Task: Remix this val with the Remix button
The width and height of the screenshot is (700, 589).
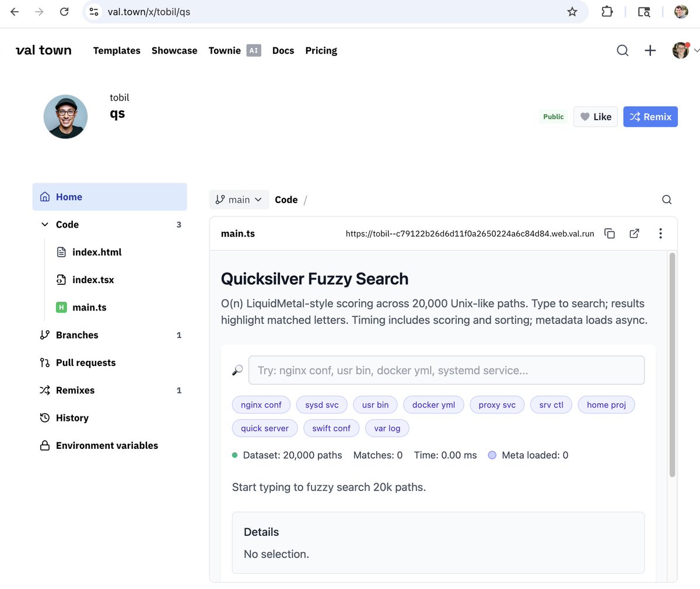Action: pyautogui.click(x=650, y=117)
